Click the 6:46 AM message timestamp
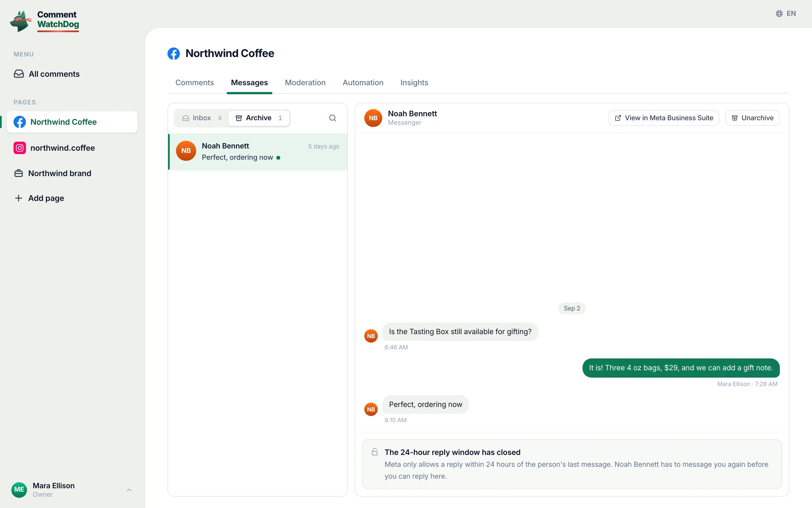The image size is (812, 508). pos(396,347)
